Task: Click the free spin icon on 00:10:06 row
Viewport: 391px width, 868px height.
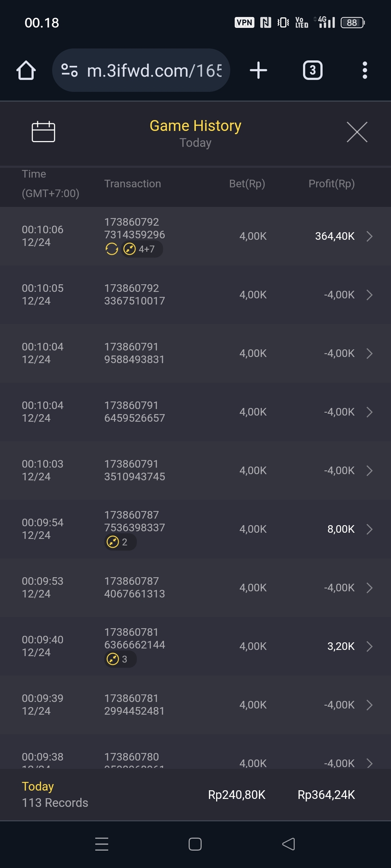Action: 112,249
